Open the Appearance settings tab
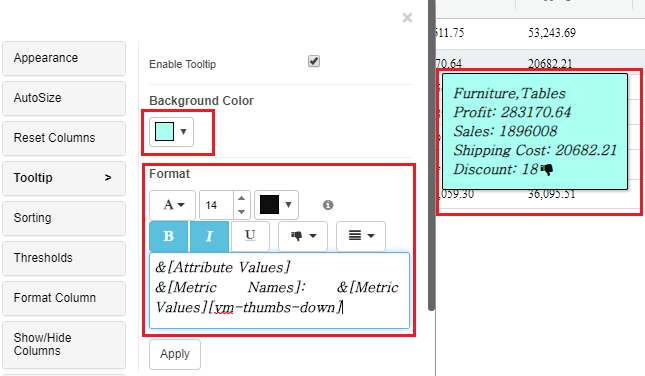This screenshot has height=376, width=645. [64, 58]
